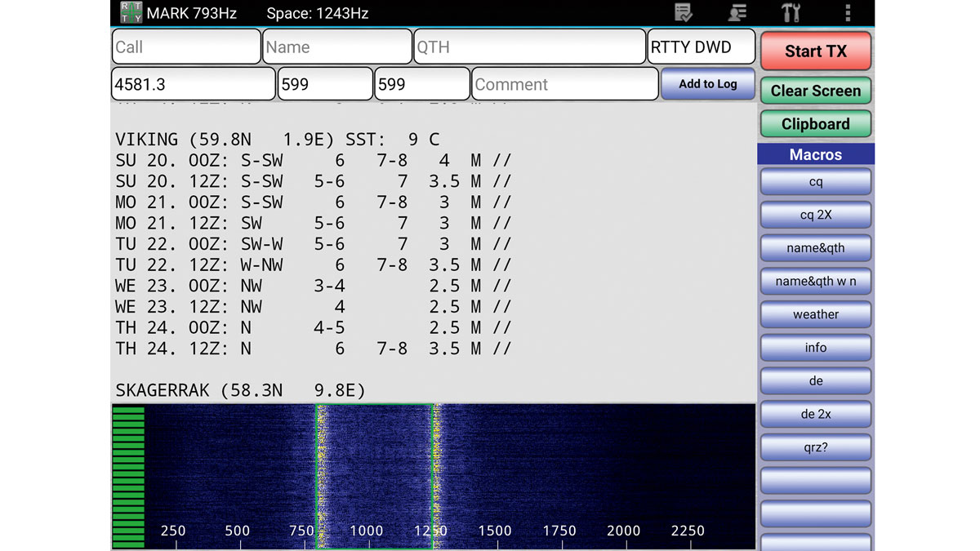Screen dimensions: 980x551
Task: Focus the Call input field
Action: click(186, 47)
